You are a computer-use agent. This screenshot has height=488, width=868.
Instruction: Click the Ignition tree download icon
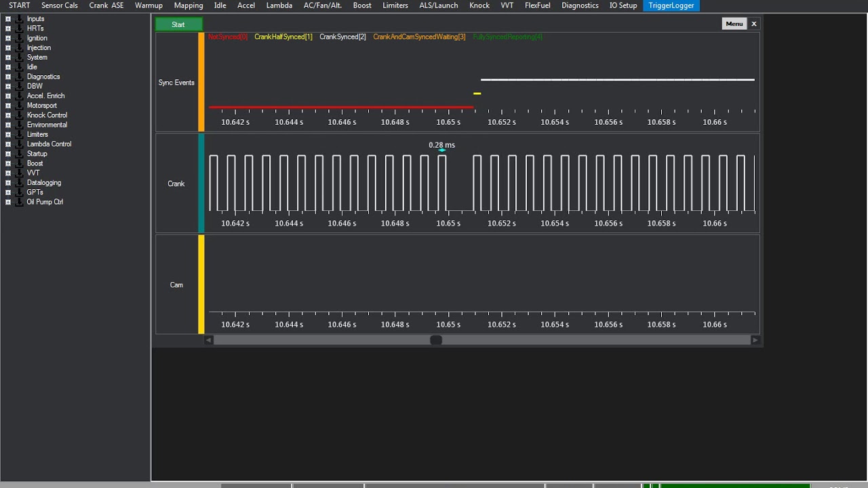click(x=18, y=38)
